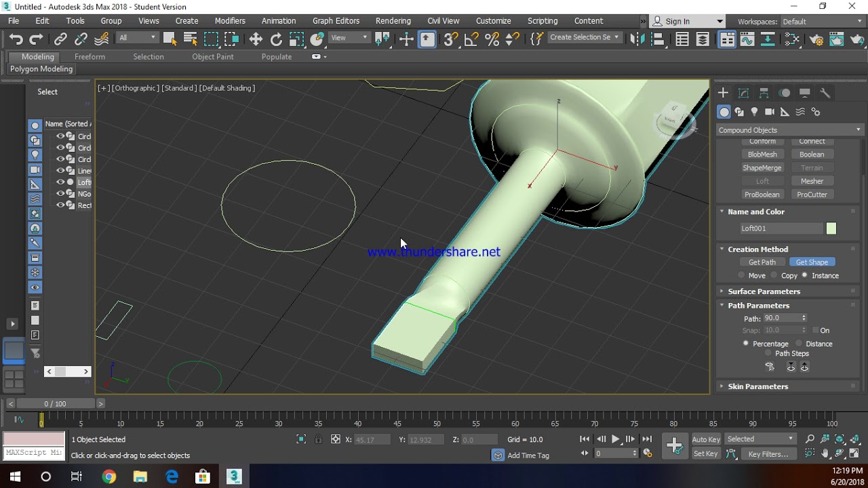
Task: Open the Select by Name dialog
Action: pyautogui.click(x=191, y=39)
